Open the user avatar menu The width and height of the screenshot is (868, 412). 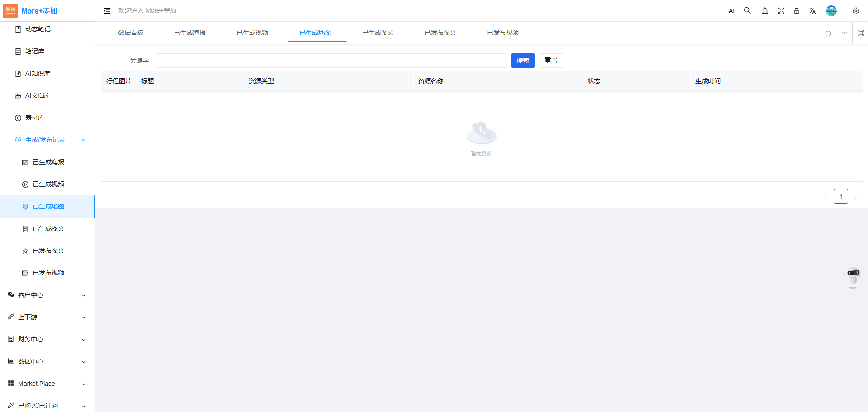[831, 11]
